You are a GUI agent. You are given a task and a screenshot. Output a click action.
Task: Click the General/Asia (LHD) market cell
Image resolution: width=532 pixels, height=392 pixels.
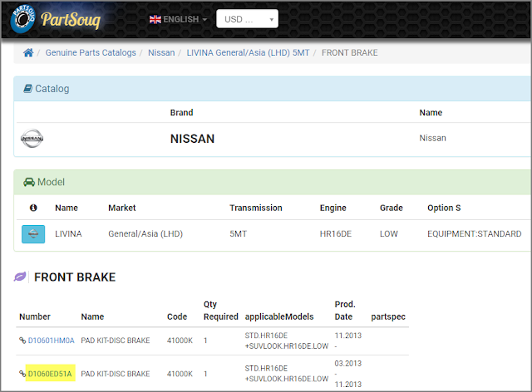[x=145, y=233]
